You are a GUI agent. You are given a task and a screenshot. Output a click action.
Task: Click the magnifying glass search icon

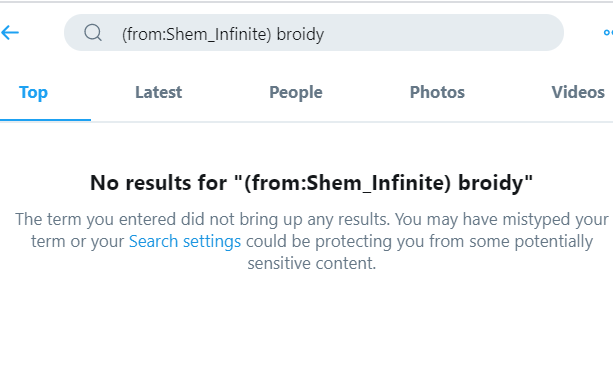coord(93,32)
